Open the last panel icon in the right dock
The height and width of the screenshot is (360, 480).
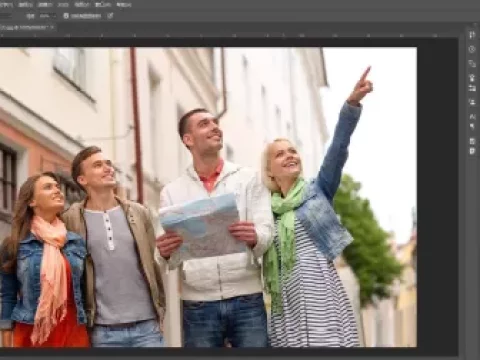click(472, 151)
